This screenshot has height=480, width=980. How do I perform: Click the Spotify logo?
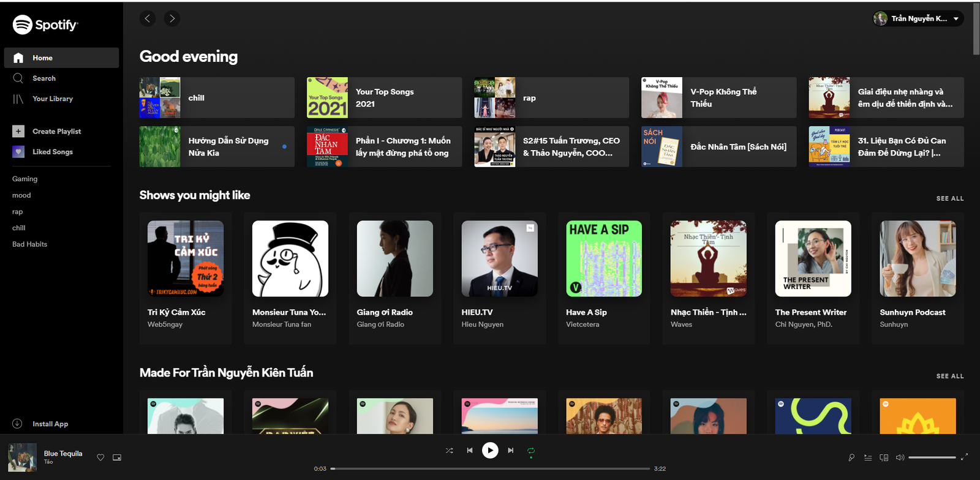coord(45,24)
